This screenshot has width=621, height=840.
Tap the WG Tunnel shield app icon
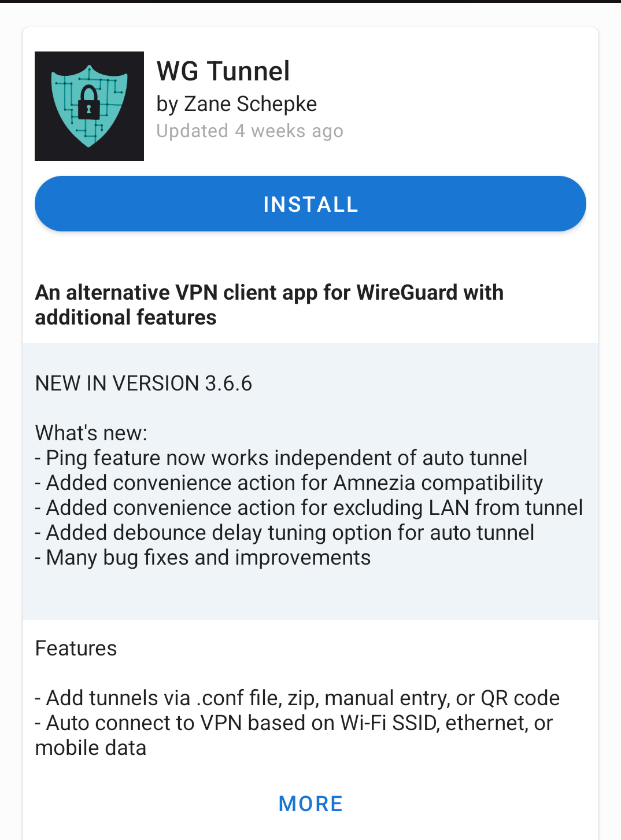point(89,106)
